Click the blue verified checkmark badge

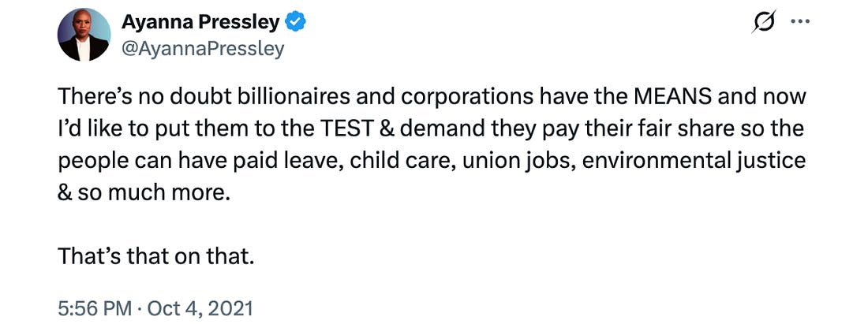(295, 24)
